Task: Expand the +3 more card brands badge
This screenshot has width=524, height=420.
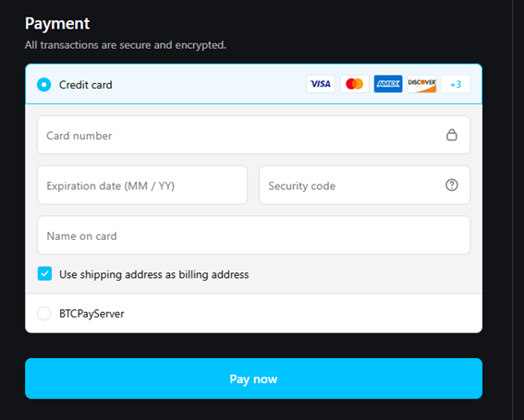Action: tap(456, 84)
